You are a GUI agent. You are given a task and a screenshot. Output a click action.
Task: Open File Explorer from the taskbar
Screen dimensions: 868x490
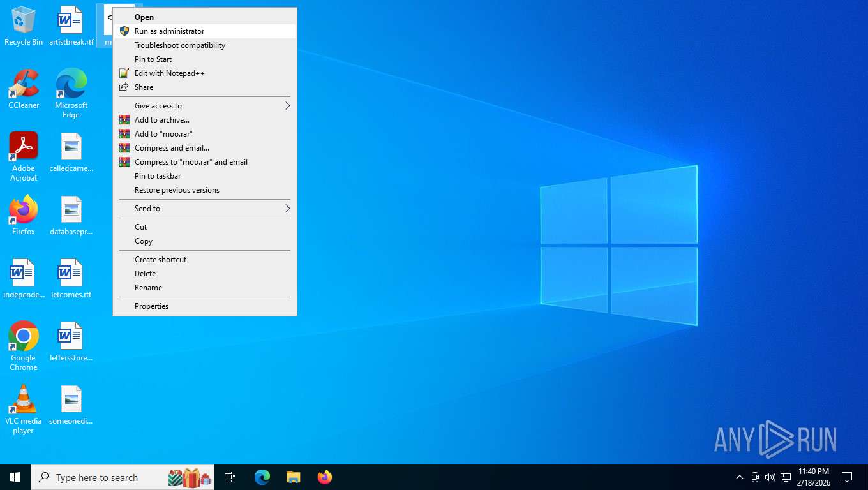(293, 477)
